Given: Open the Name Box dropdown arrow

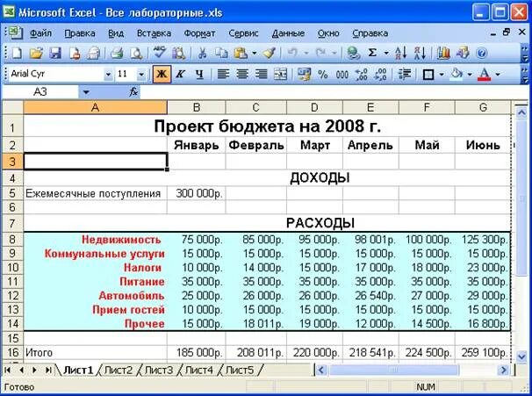Looking at the screenshot, I should [x=86, y=92].
